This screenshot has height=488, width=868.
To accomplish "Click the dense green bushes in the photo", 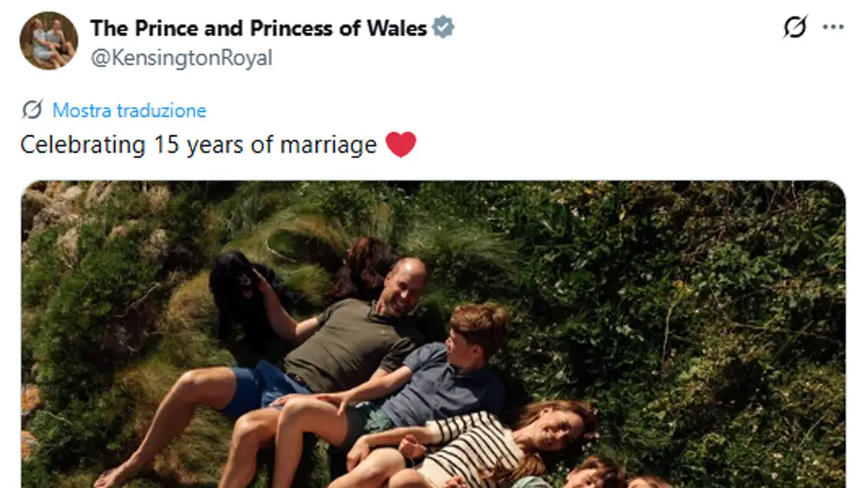I will (692, 307).
